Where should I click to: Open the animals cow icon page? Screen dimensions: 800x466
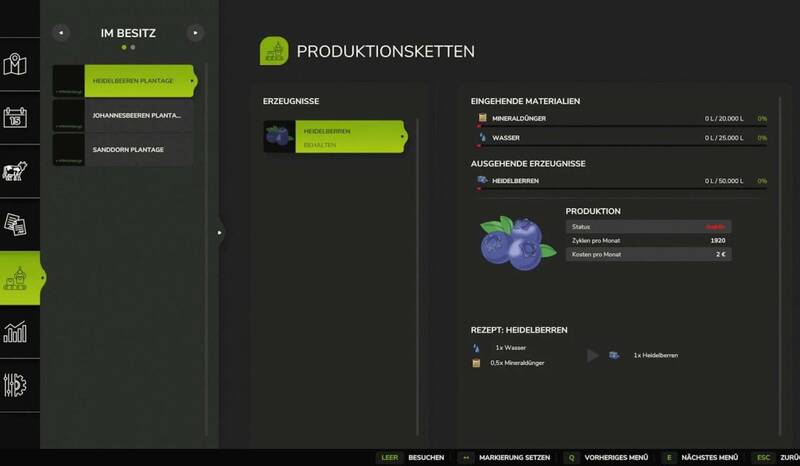pos(15,171)
